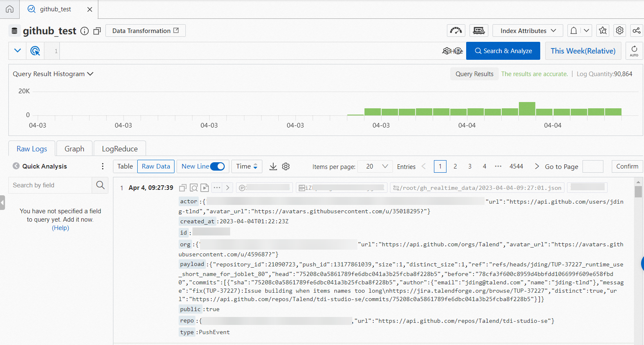Viewport: 644px width, 345px height.
Task: Click the share icon
Action: [x=636, y=31]
